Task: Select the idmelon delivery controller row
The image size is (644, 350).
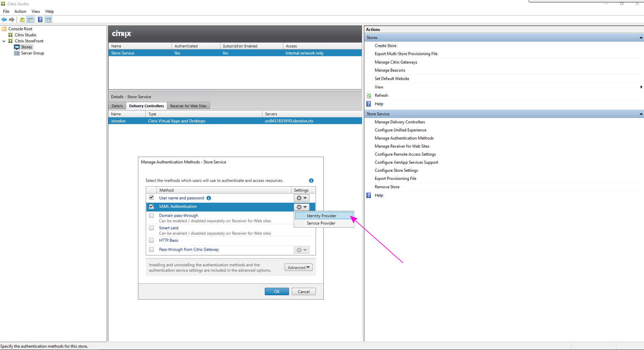Action: [235, 121]
